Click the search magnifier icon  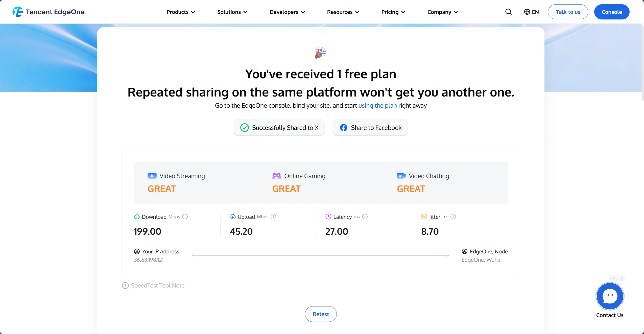(508, 12)
